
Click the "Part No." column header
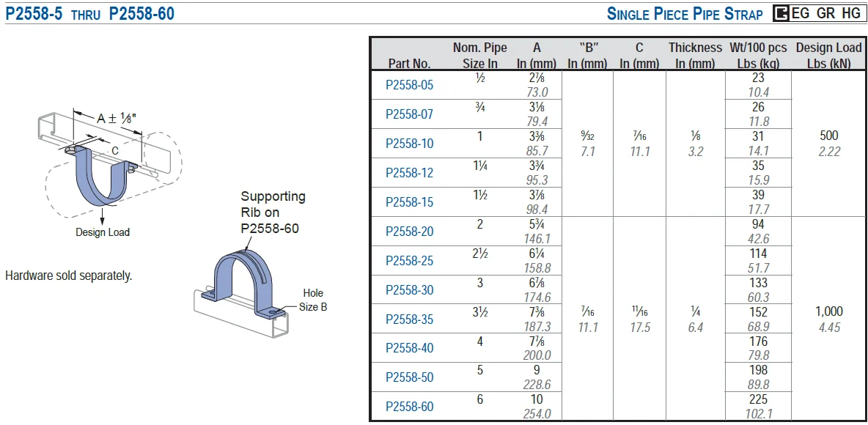click(x=409, y=64)
